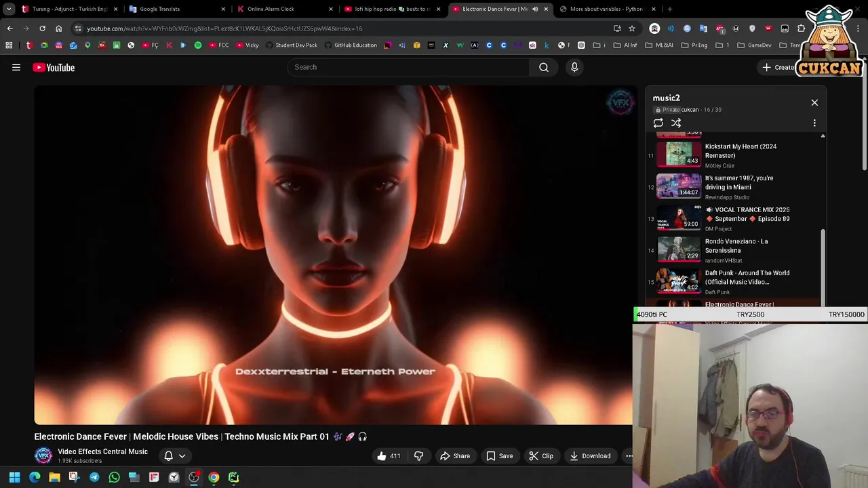This screenshot has width=868, height=488.
Task: Click the search magnifier button
Action: (x=544, y=67)
